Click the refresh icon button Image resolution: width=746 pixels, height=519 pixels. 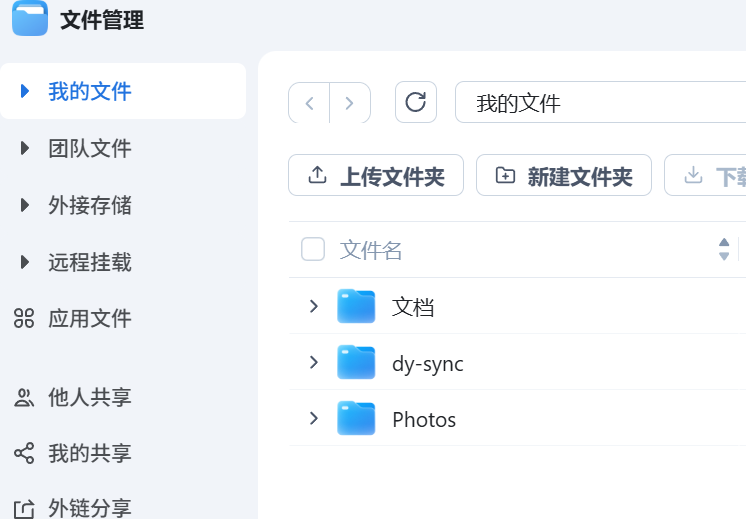click(416, 102)
